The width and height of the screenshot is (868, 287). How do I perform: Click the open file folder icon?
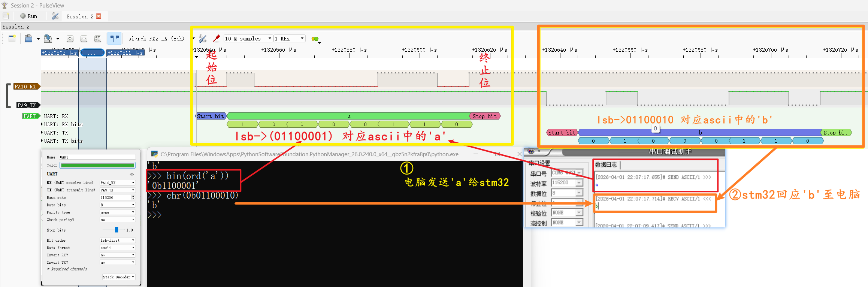click(28, 39)
